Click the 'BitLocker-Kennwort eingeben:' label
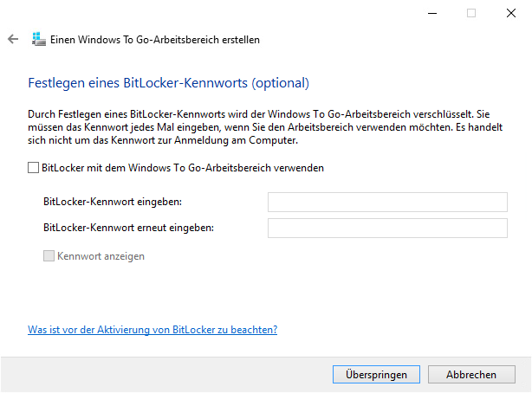Screen dimensions: 532x393 pos(118,202)
